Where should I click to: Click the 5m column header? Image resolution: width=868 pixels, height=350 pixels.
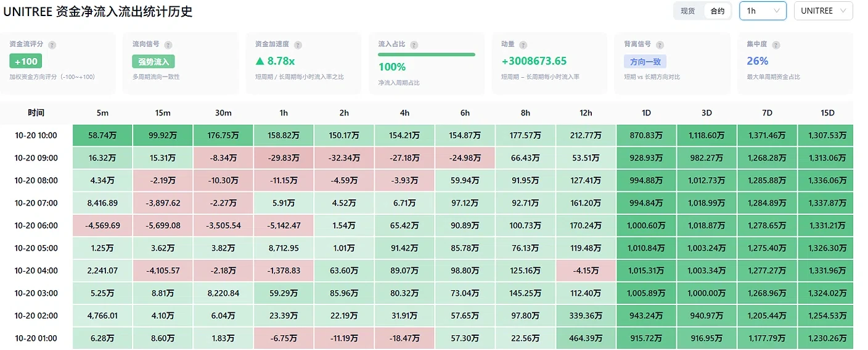pyautogui.click(x=102, y=113)
